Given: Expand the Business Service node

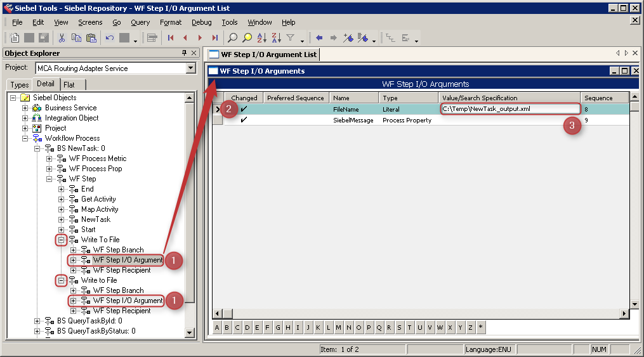Looking at the screenshot, I should [25, 108].
